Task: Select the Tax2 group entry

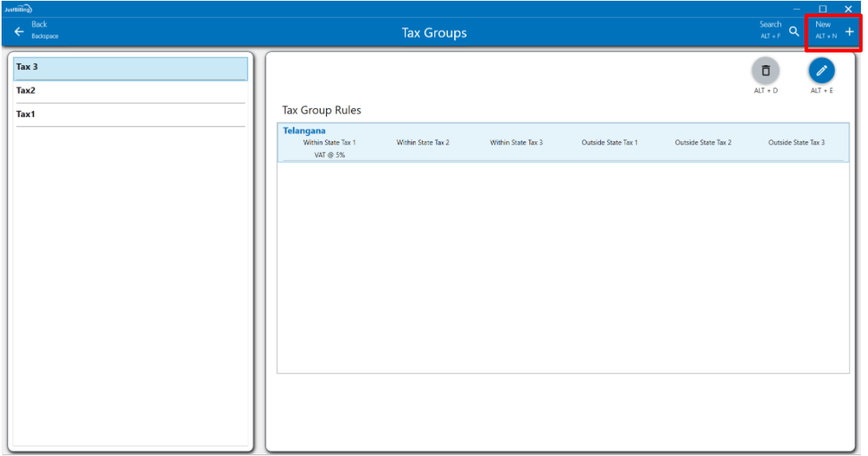Action: point(130,91)
